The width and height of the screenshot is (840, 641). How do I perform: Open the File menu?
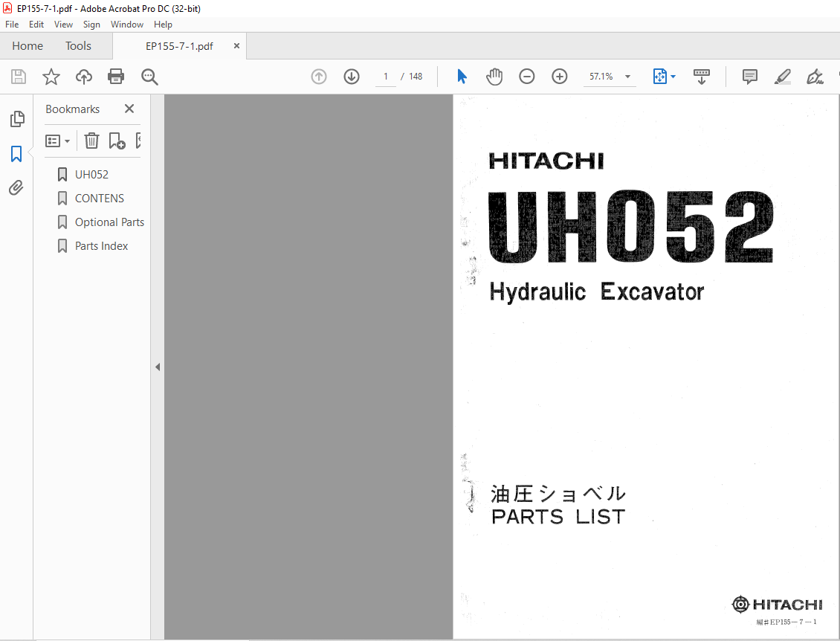[12, 25]
